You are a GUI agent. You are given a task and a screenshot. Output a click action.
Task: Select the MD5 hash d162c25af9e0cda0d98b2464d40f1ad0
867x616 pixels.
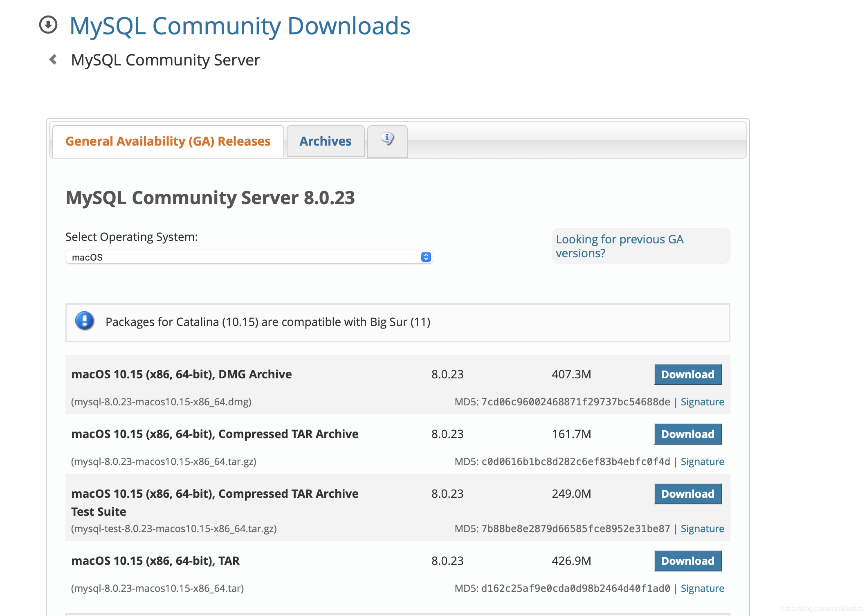click(x=576, y=588)
